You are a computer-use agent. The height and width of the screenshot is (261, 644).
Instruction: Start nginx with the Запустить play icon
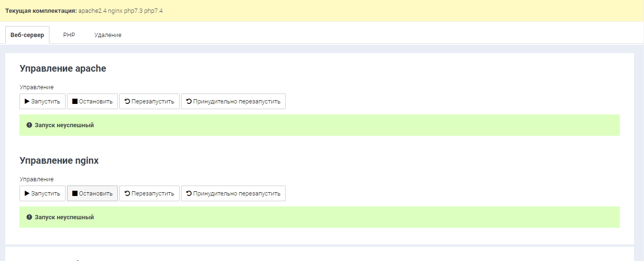point(27,194)
